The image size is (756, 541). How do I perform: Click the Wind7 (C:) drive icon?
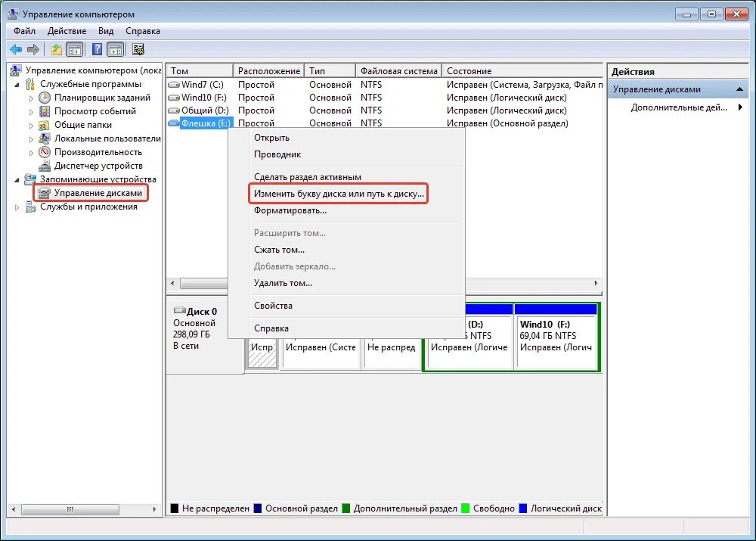coord(174,85)
